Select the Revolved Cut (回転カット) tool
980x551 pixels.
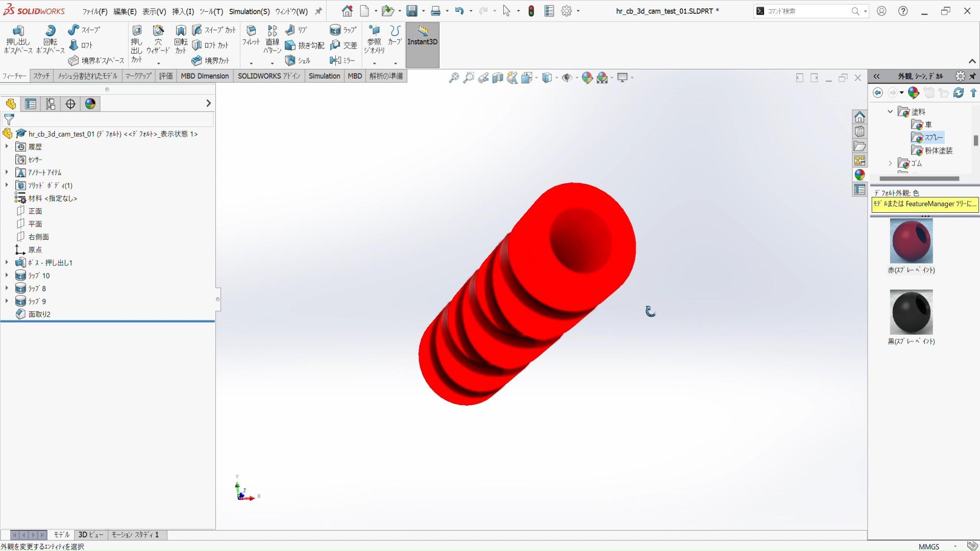181,40
